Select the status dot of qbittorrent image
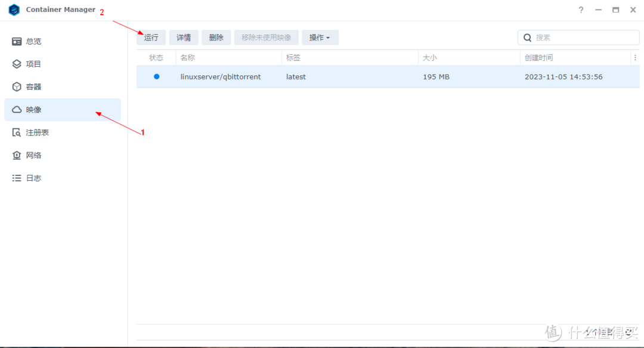This screenshot has height=348, width=644. click(156, 76)
